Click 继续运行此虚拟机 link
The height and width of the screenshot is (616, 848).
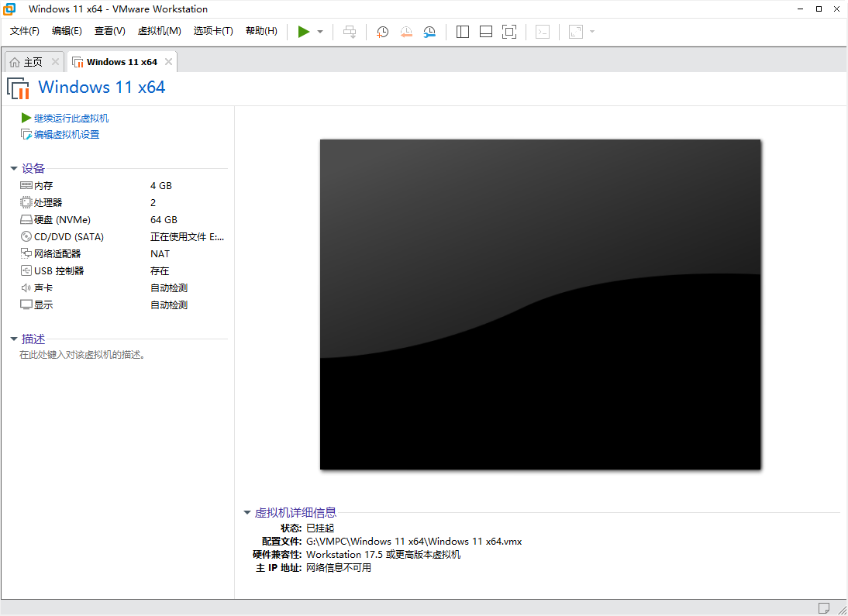tap(71, 119)
